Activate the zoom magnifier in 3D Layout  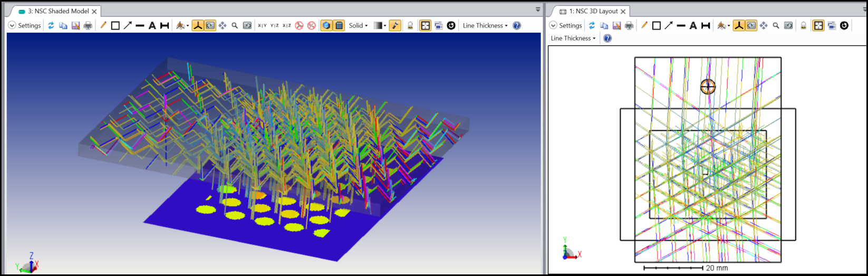coord(776,25)
